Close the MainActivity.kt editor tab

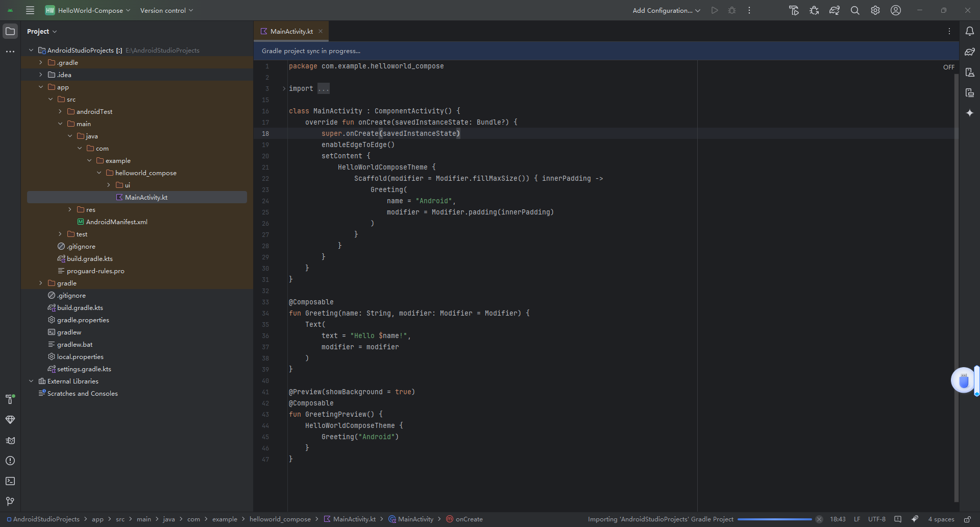[321, 31]
